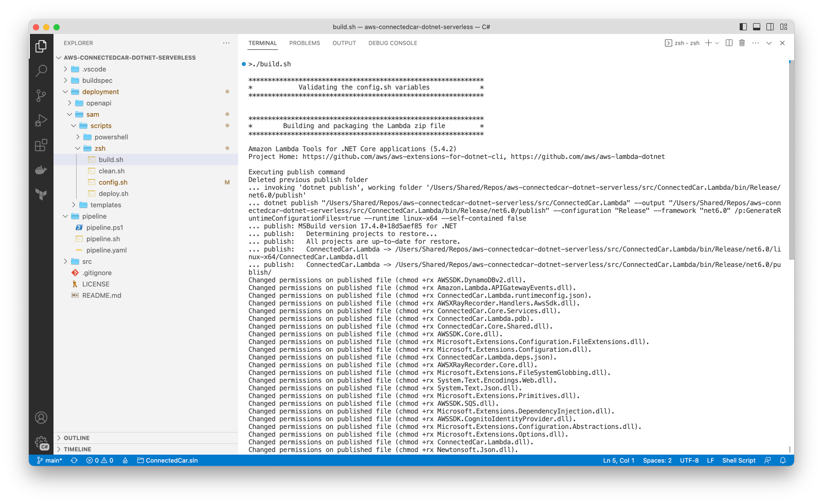
Task: Toggle panel layout icon
Action: 757,27
